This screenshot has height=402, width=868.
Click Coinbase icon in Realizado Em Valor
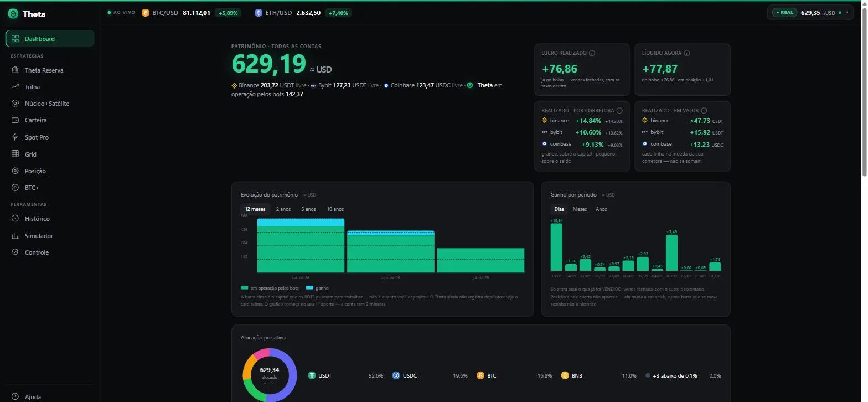tap(645, 143)
